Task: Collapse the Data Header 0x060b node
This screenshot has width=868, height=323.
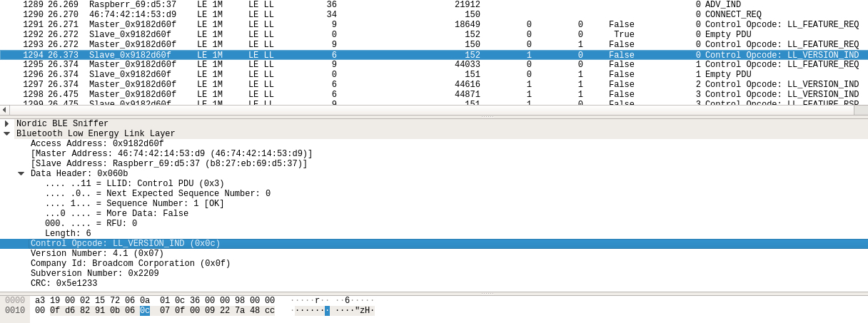Action: 21,174
